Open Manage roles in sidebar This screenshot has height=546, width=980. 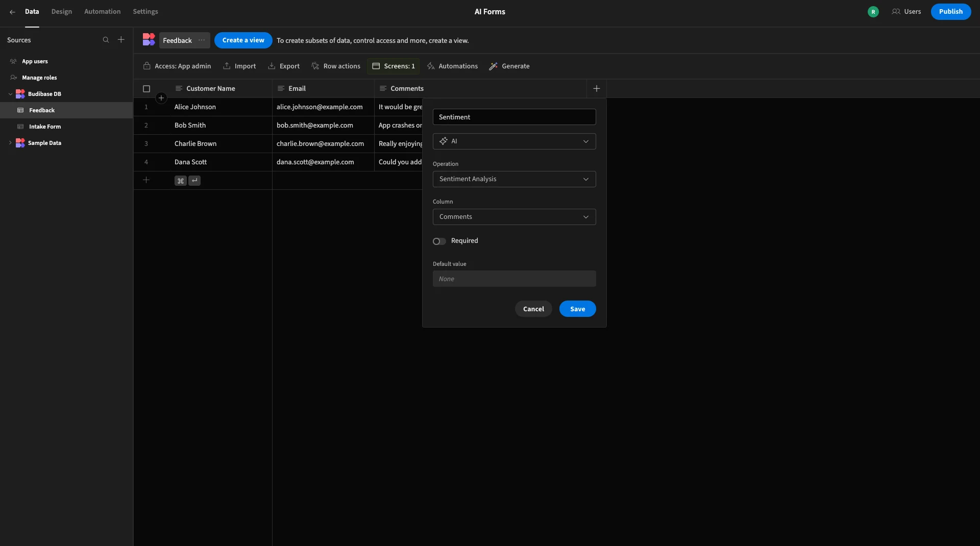coord(66,78)
